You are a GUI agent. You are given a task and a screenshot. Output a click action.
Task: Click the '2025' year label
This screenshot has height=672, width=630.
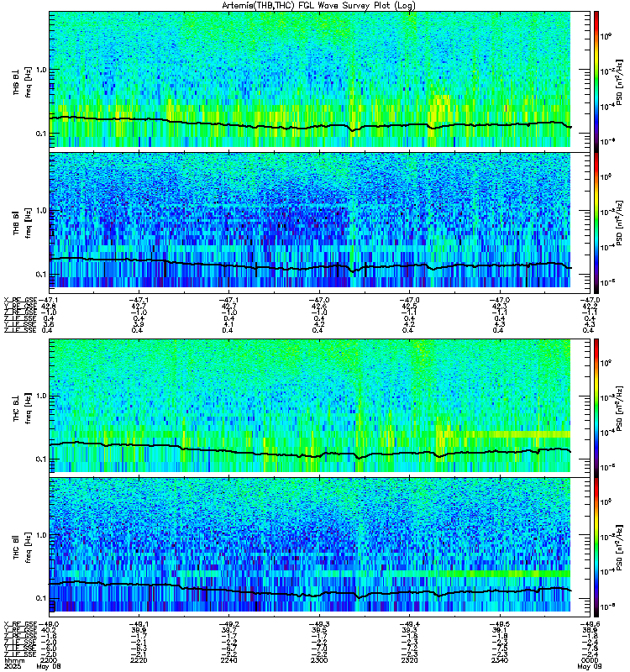[x=12, y=666]
